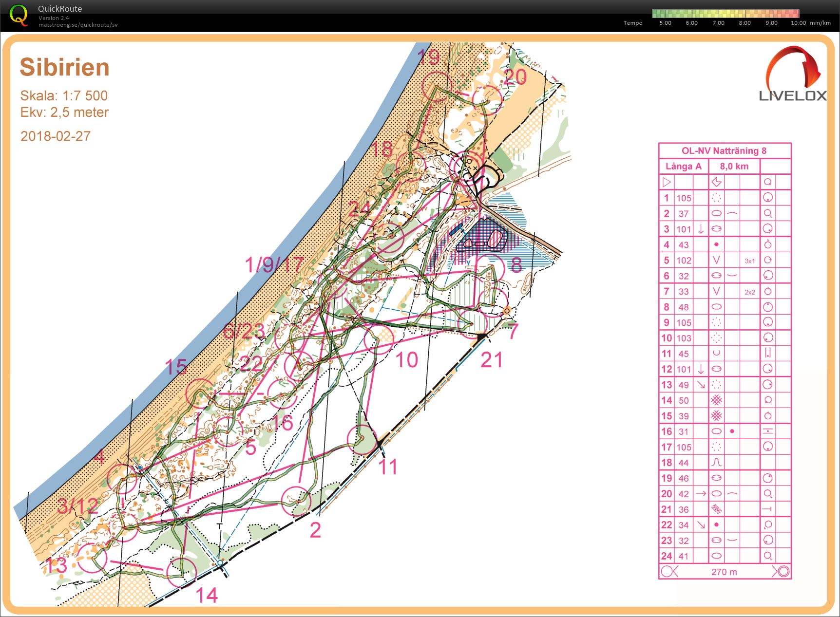The image size is (840, 617).
Task: Click 'OL-NV Nattträning 8' header
Action: (x=724, y=150)
